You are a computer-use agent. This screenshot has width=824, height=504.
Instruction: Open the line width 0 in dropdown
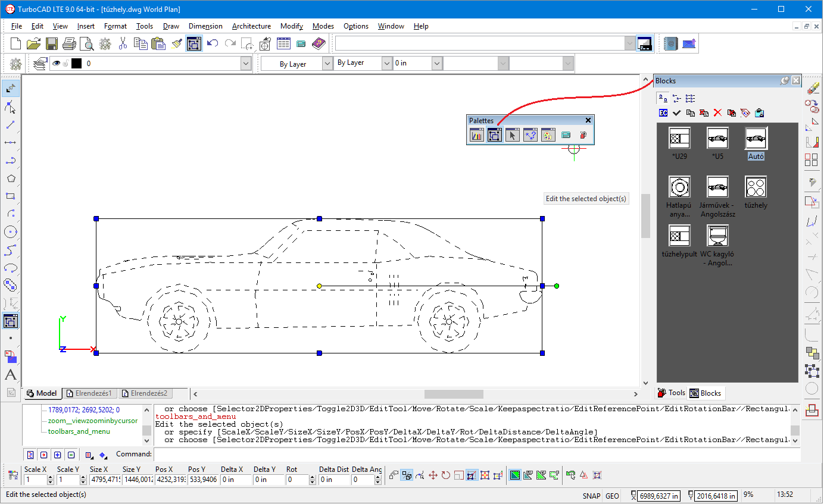[438, 63]
